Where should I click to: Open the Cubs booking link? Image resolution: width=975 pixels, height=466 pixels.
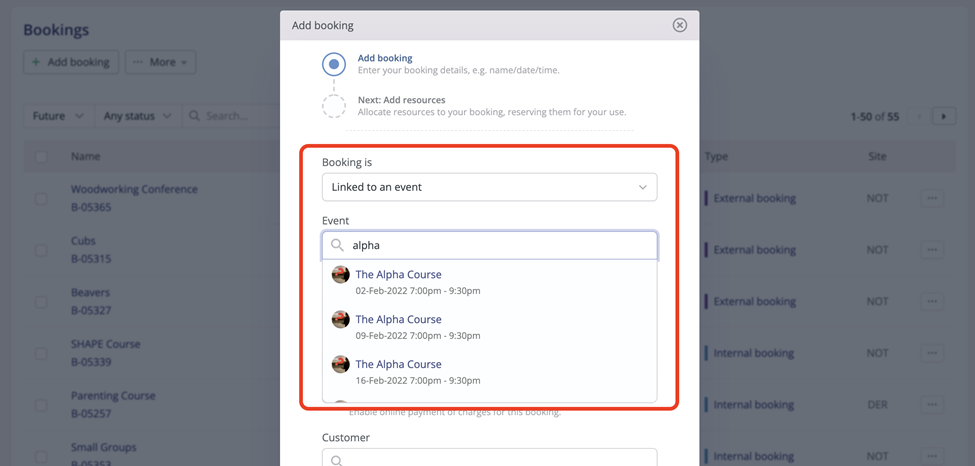(83, 241)
